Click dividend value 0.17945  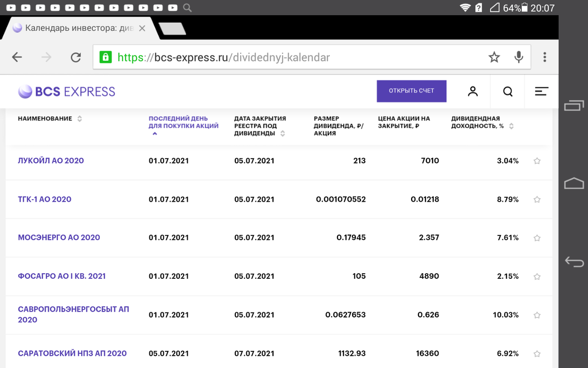tap(351, 237)
